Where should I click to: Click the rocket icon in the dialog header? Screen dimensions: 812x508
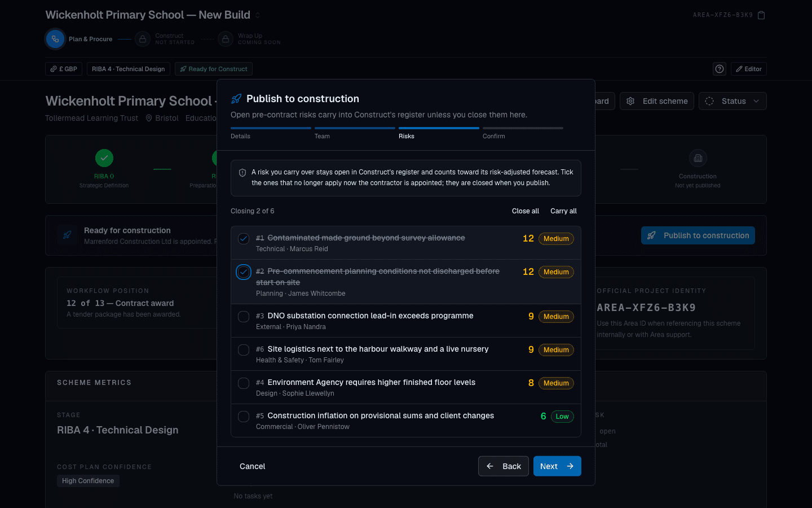(x=236, y=99)
